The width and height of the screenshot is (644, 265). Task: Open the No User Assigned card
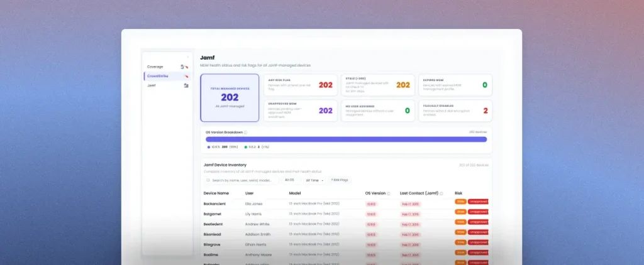tap(378, 111)
